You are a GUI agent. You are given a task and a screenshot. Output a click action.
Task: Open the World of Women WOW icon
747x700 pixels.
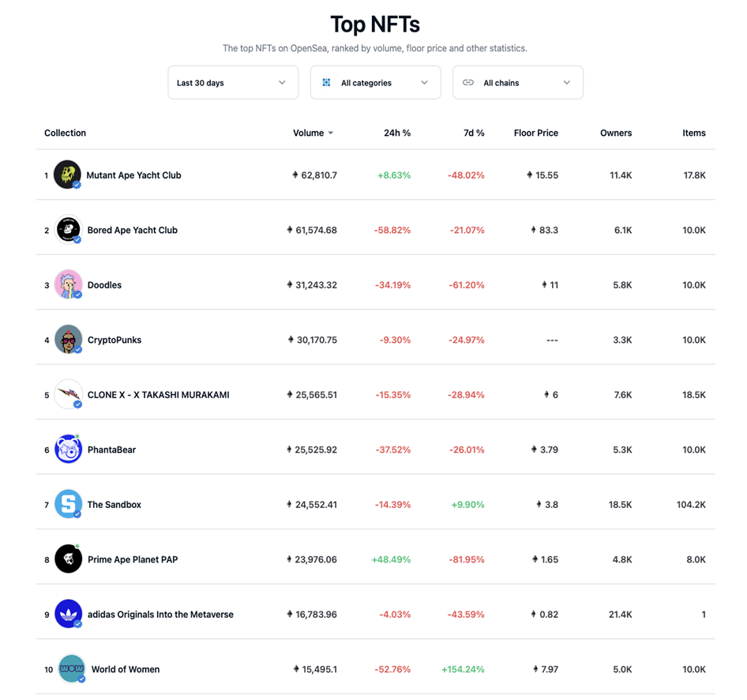pos(71,668)
